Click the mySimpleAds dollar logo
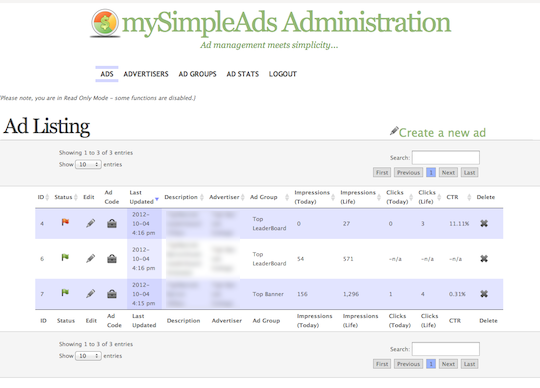This screenshot has width=540, height=388. (105, 23)
